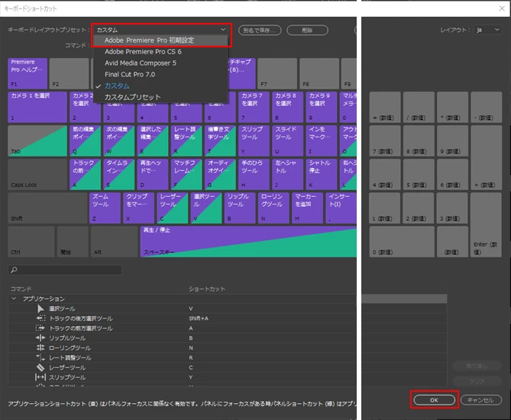511x420 pixels.
Task: Click into the command search field
Action: click(x=65, y=270)
